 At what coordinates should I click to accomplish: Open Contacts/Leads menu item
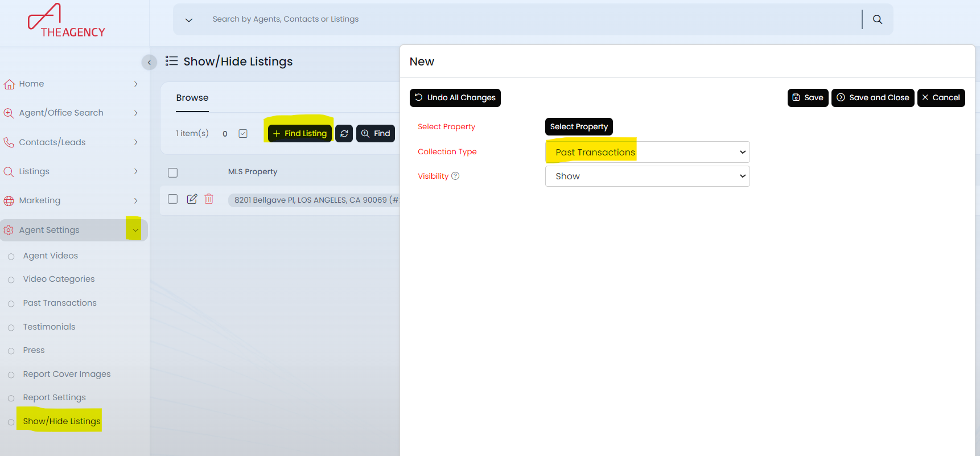(52, 142)
